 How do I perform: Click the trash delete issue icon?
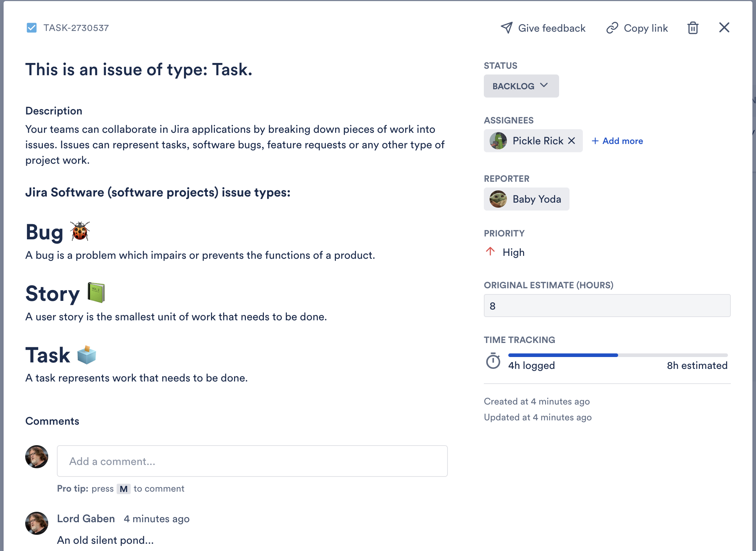point(693,28)
